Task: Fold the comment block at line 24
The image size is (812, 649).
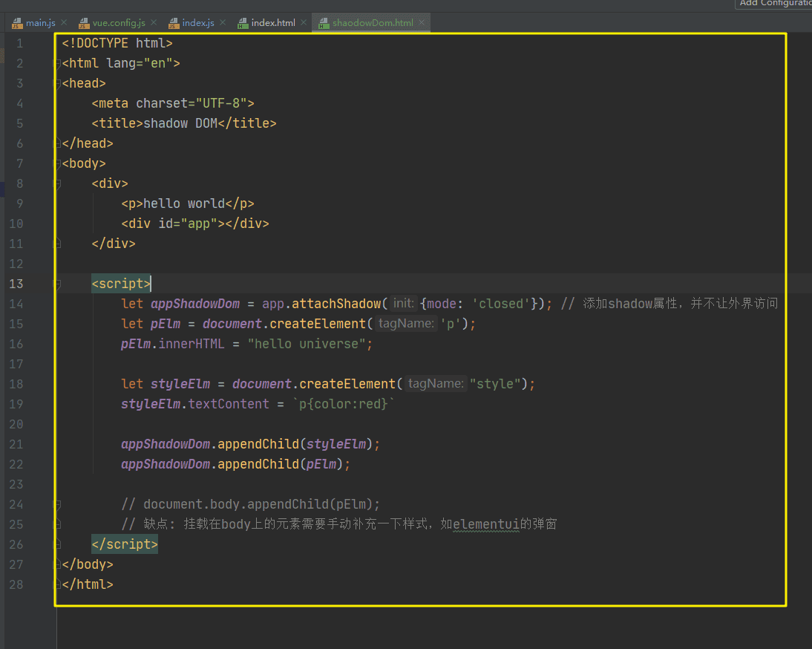Action: pyautogui.click(x=58, y=505)
